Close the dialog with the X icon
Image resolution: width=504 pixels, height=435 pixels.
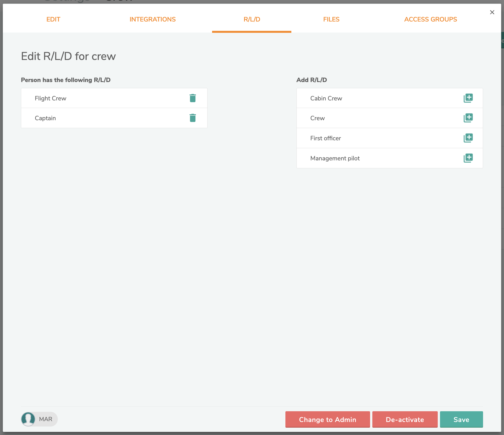[x=492, y=12]
